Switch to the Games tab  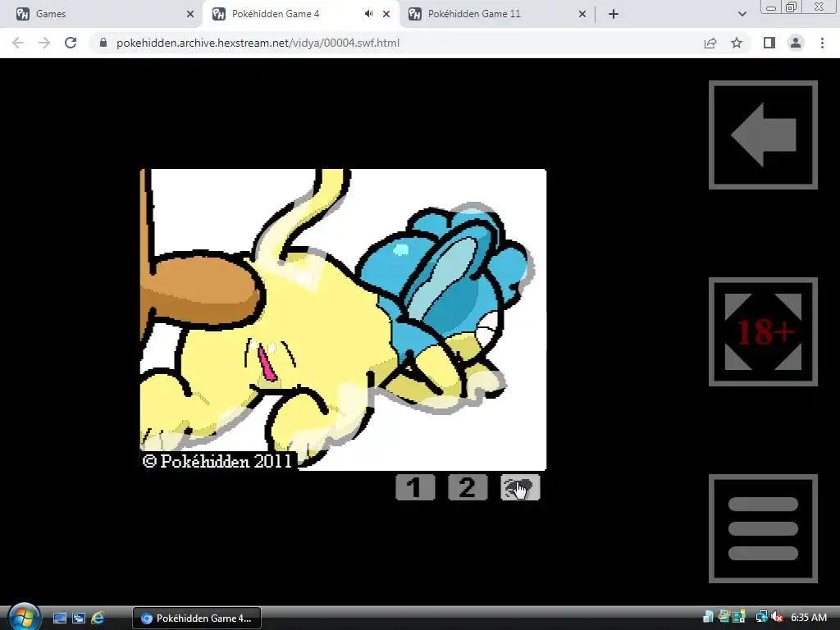102,14
